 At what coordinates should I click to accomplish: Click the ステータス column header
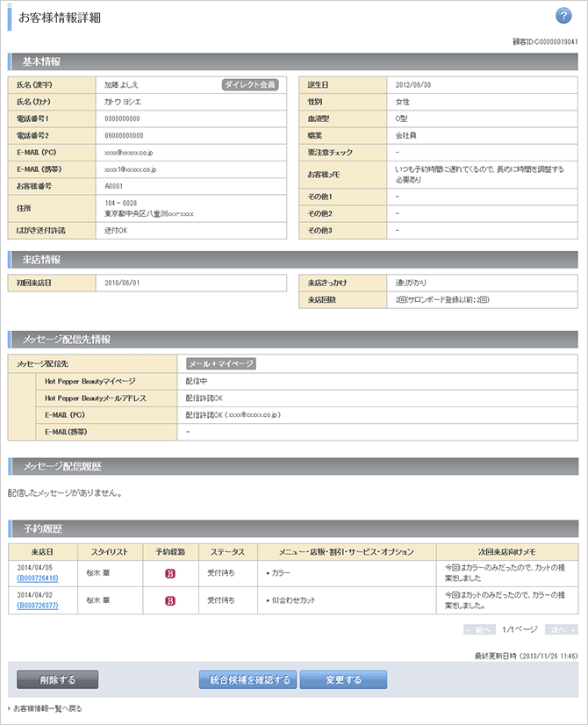coord(227,551)
